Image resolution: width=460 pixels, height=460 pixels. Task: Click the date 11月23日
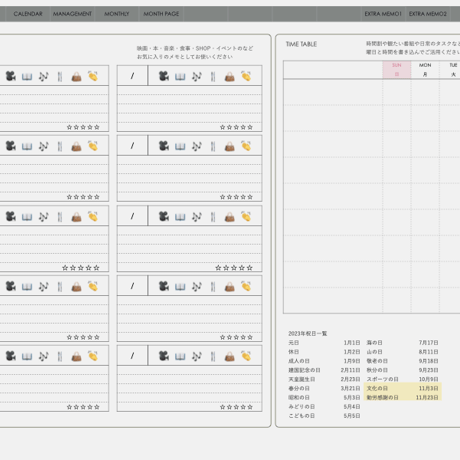click(x=427, y=397)
